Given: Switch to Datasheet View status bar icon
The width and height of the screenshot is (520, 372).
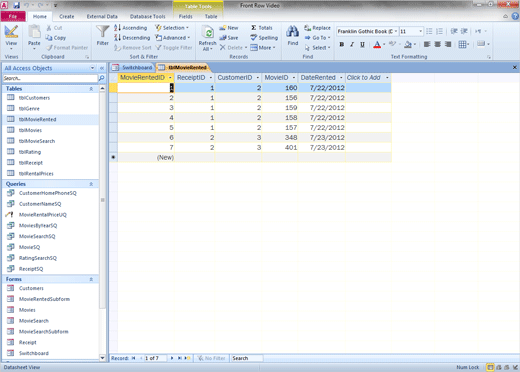Looking at the screenshot, I should click(x=490, y=367).
